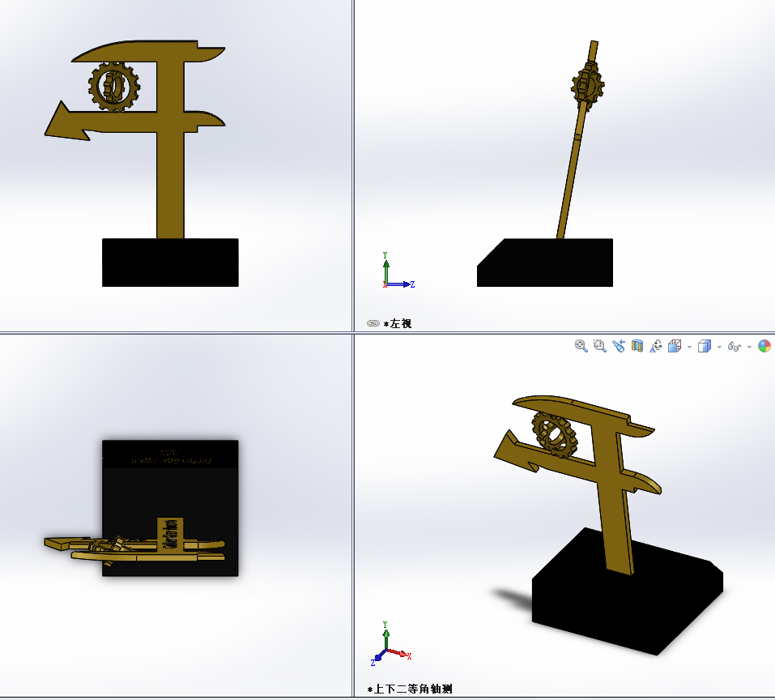Click the Zoom to Fit icon

tap(581, 346)
